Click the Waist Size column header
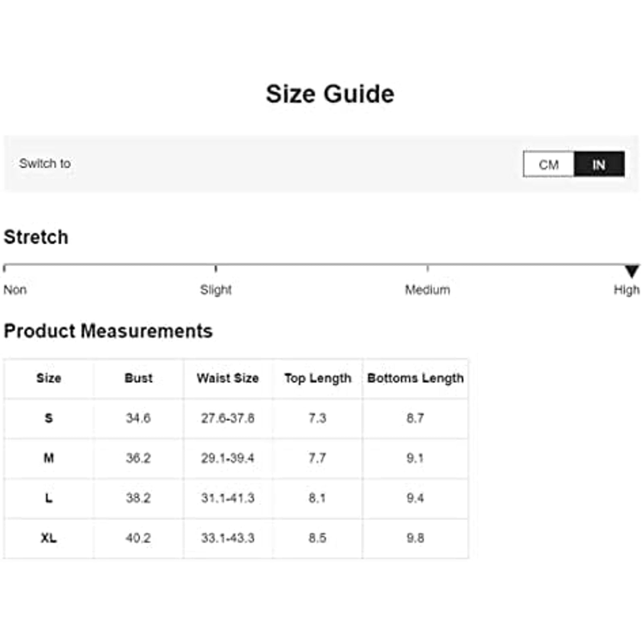Screen dimensions: 644x644 coord(228,378)
